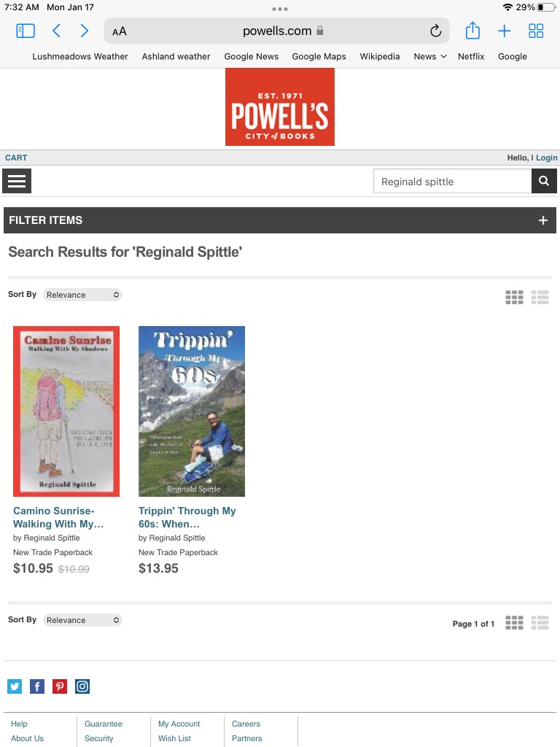Click the magnifying glass search button
Viewport: 560px width, 747px height.
tap(544, 181)
